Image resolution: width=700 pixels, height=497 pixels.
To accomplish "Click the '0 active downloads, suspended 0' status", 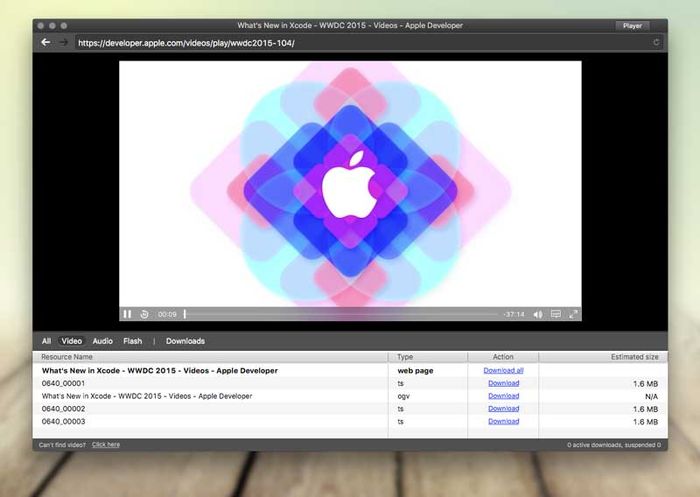I will tap(614, 445).
